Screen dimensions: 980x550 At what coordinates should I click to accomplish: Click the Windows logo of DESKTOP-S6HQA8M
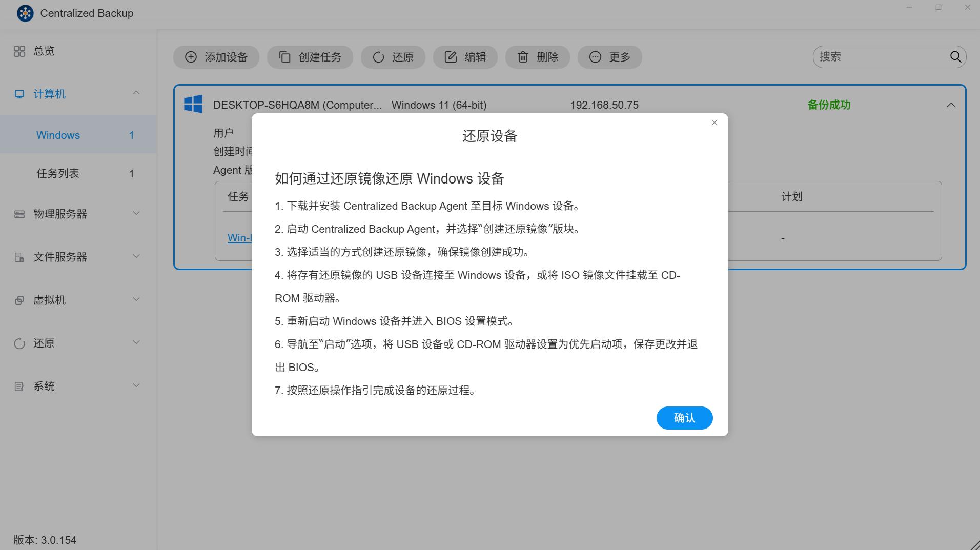pyautogui.click(x=193, y=104)
